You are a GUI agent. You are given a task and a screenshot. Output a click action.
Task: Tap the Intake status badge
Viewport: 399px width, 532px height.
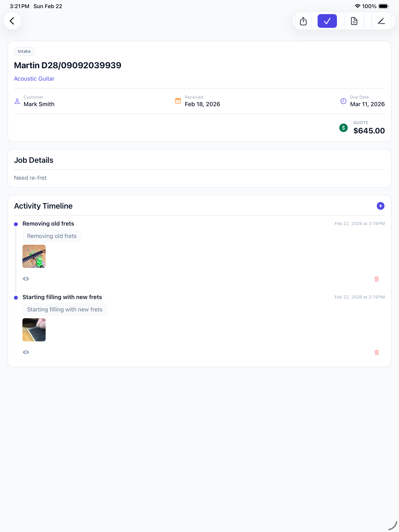(24, 51)
